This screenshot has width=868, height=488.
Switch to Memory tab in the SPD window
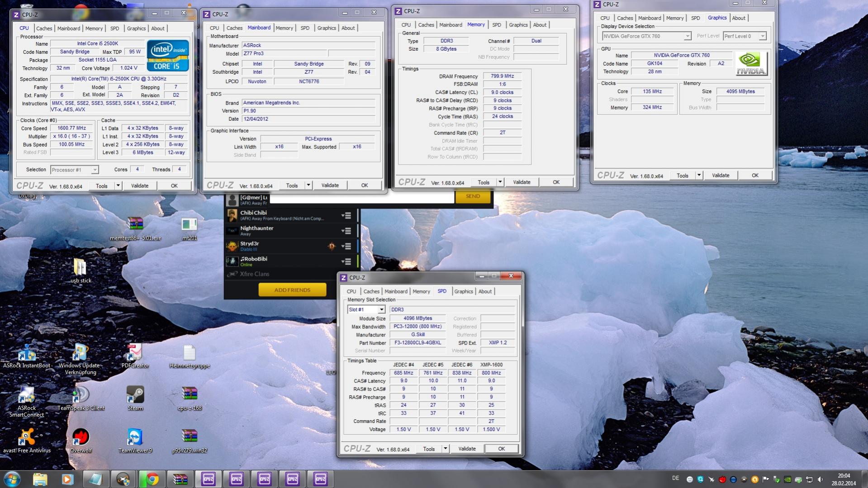(421, 292)
